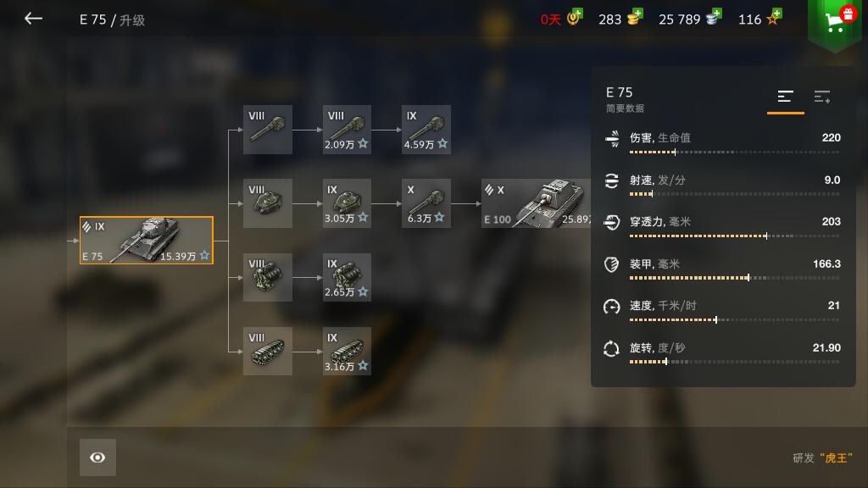Open the shop cart icon

pyautogui.click(x=835, y=22)
